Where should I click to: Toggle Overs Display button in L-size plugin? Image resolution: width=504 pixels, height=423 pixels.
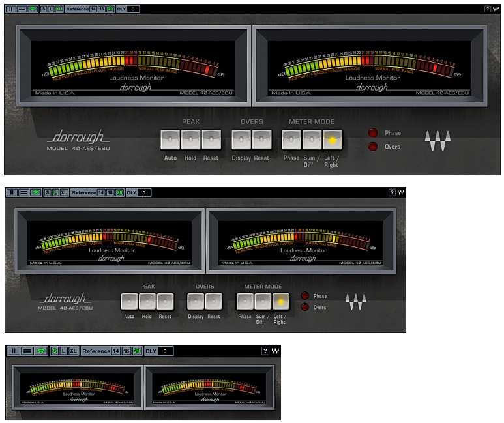[x=196, y=302]
